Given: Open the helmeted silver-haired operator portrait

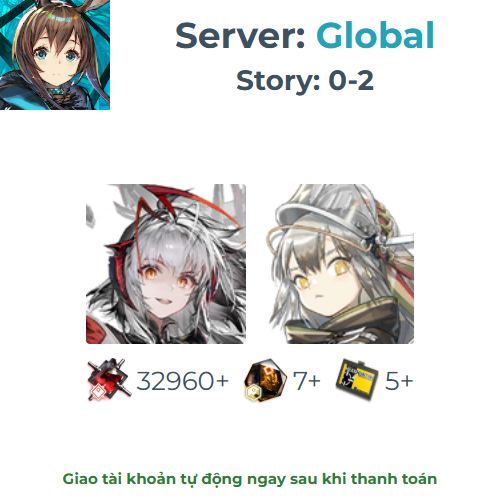Looking at the screenshot, I should click(x=340, y=264).
